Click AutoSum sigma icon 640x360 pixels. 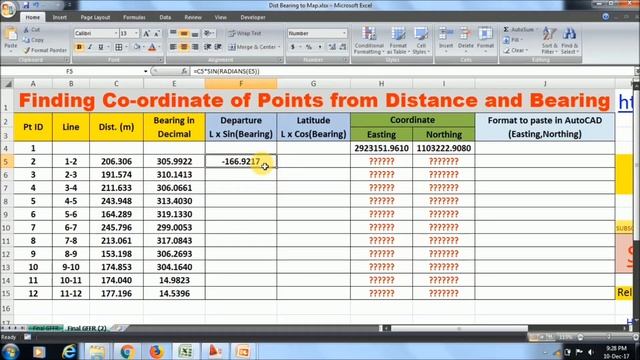coord(507,30)
